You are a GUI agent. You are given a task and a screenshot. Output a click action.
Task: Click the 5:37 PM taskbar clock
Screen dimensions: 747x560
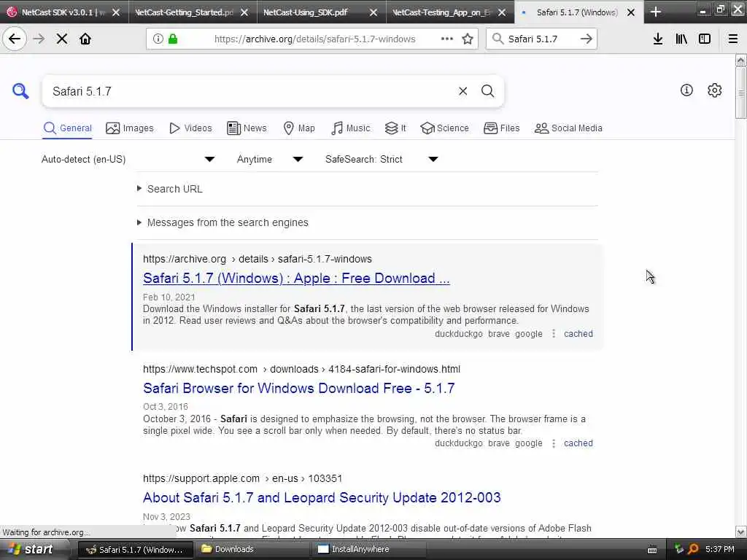tap(720, 549)
